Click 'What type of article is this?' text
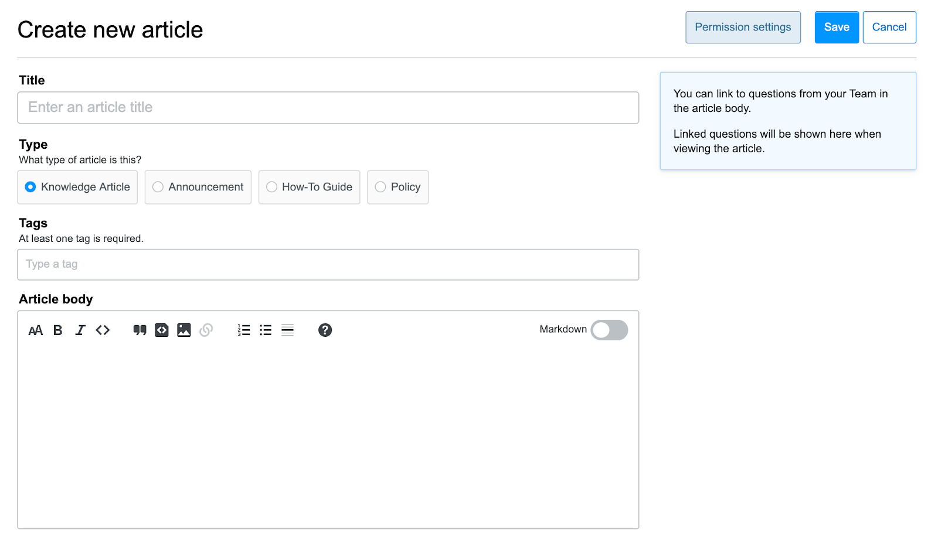 [80, 160]
